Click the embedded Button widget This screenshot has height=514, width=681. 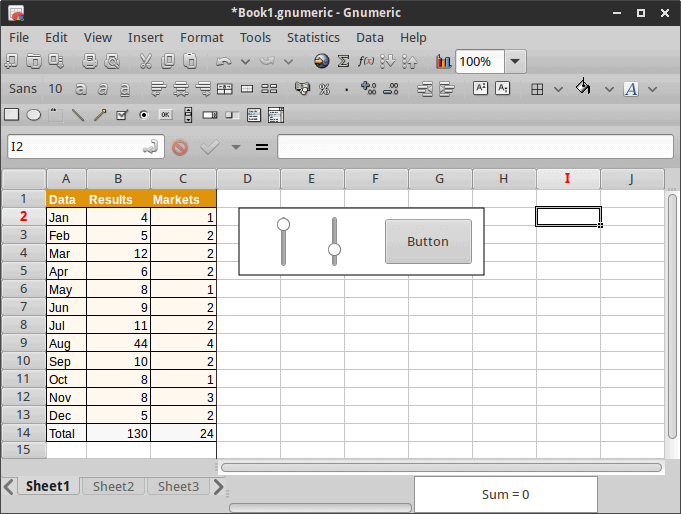(x=428, y=241)
